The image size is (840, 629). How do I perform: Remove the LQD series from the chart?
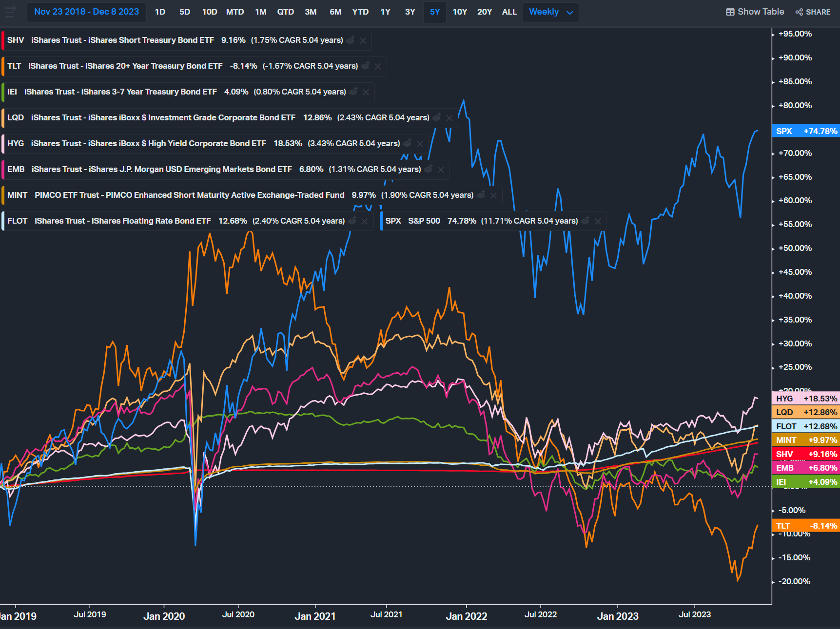pyautogui.click(x=449, y=118)
